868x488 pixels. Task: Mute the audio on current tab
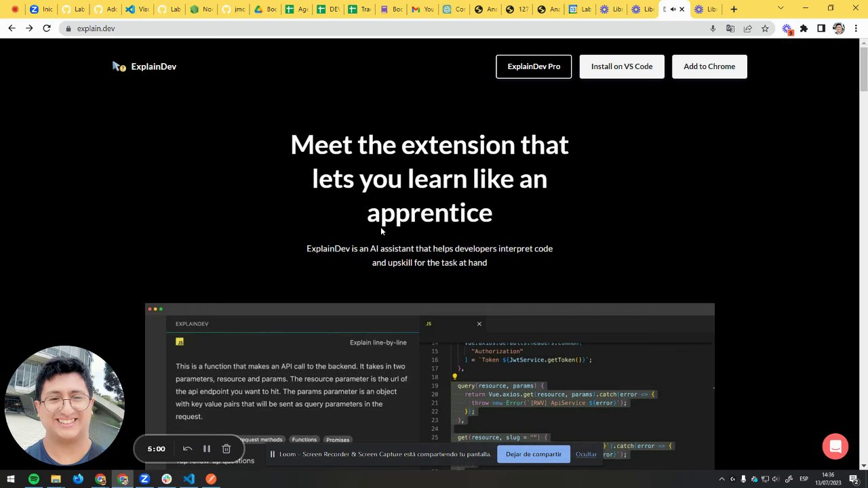tap(673, 9)
